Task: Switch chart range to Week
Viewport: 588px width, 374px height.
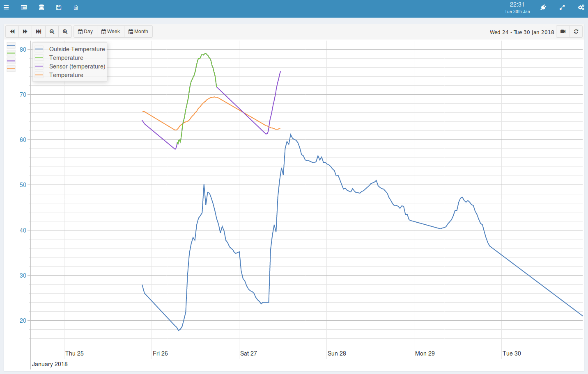Action: (111, 32)
